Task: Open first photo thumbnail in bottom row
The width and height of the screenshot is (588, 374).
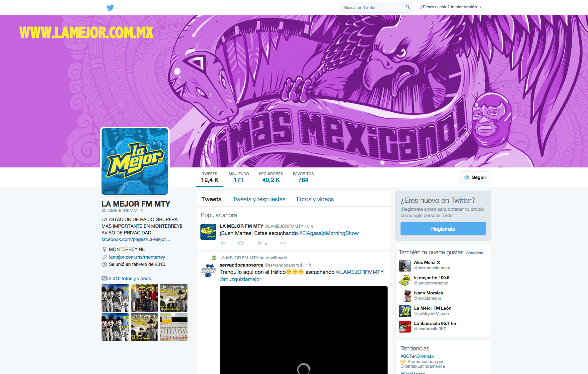Action: (115, 327)
